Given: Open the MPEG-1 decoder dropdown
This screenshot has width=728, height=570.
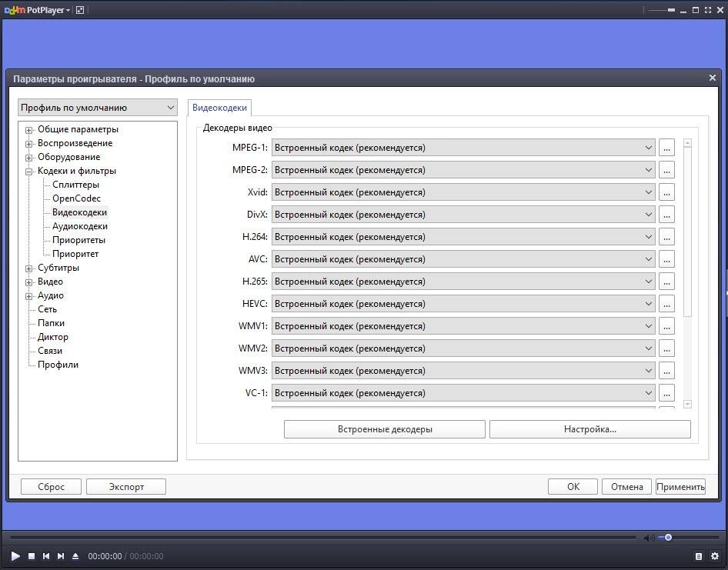Looking at the screenshot, I should [x=463, y=148].
